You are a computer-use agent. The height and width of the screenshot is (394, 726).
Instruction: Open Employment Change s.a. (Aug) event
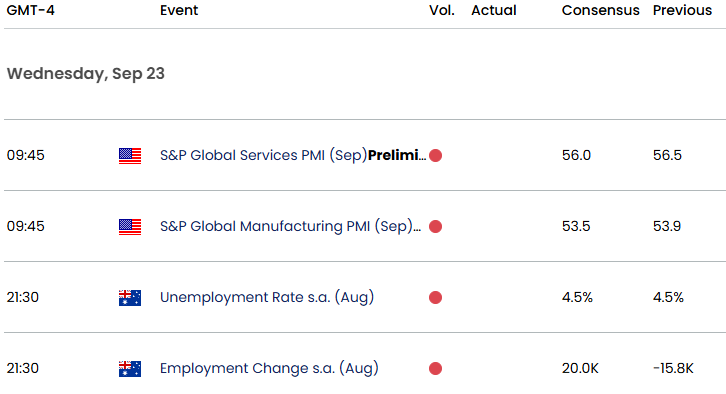pyautogui.click(x=269, y=368)
